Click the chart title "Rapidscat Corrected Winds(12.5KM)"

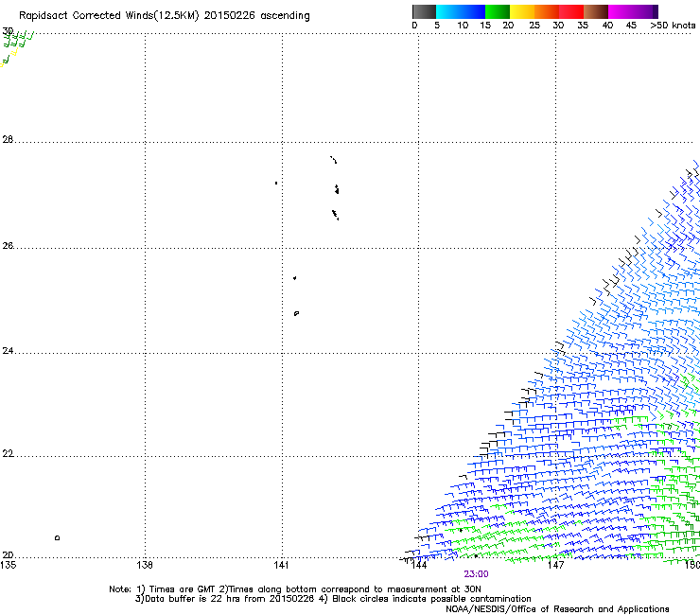(x=109, y=16)
